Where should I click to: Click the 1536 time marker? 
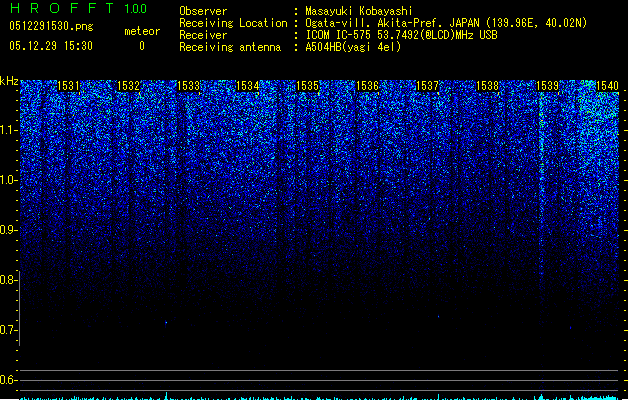click(367, 86)
